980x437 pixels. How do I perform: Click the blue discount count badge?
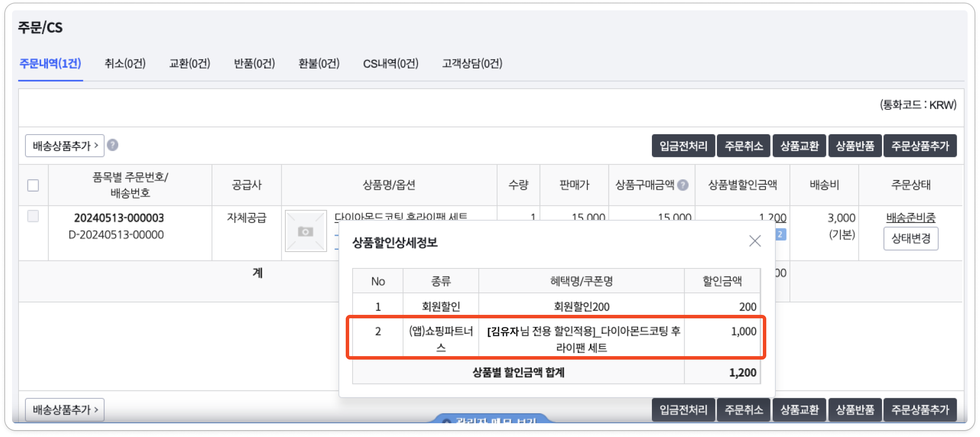(780, 234)
